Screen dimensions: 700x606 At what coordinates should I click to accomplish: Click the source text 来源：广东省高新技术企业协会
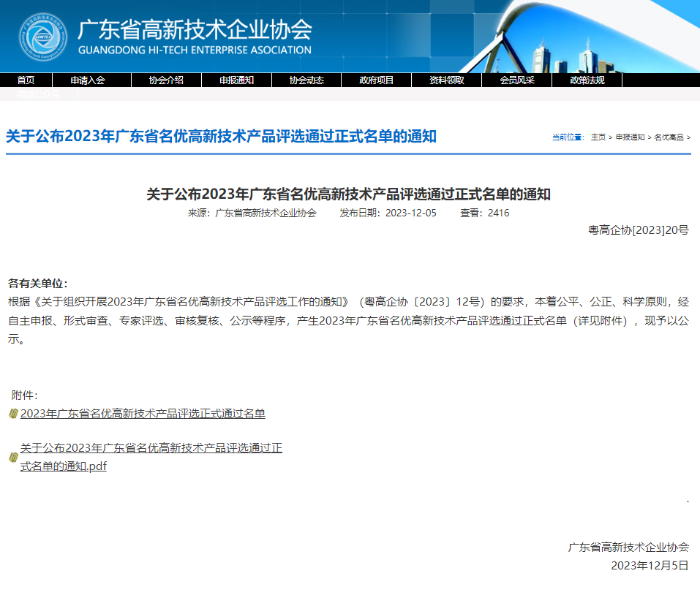[x=252, y=213]
